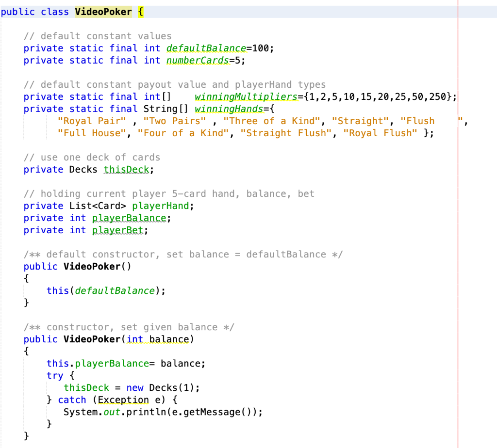Click the underlined Exception class in catch clause
Viewport: 497px width, 448px height.
123,400
